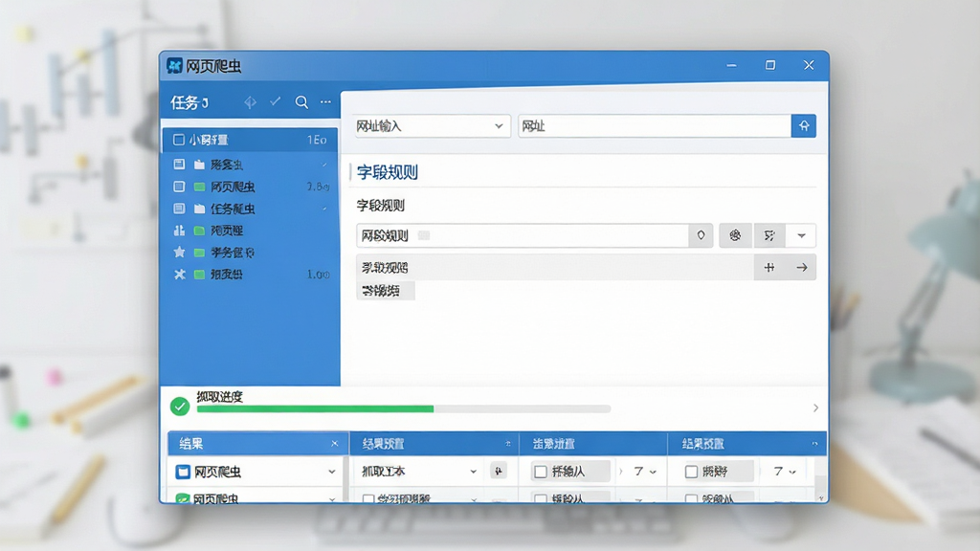Click the blue go button beside 网址 field
The width and height of the screenshot is (980, 551).
(x=804, y=126)
